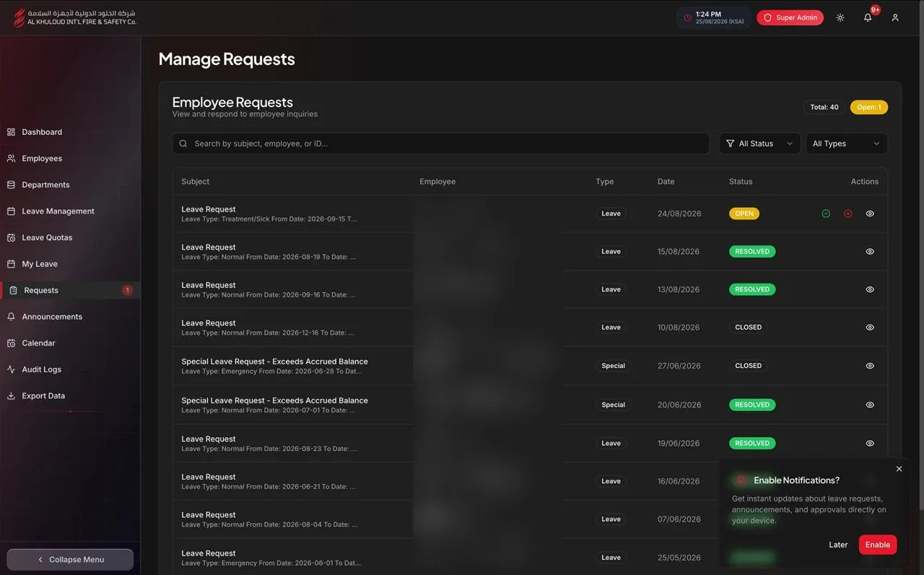924x575 pixels.
Task: Toggle the light/dark theme sun icon
Action: (x=840, y=18)
